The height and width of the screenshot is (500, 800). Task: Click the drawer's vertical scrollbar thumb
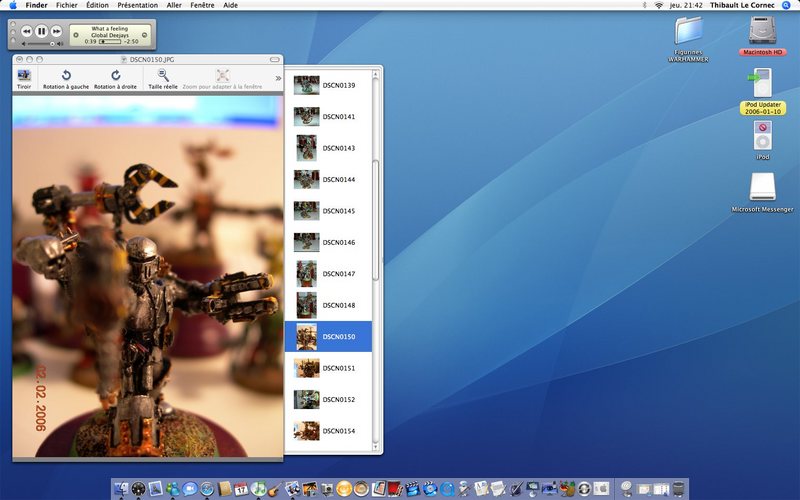pos(376,219)
